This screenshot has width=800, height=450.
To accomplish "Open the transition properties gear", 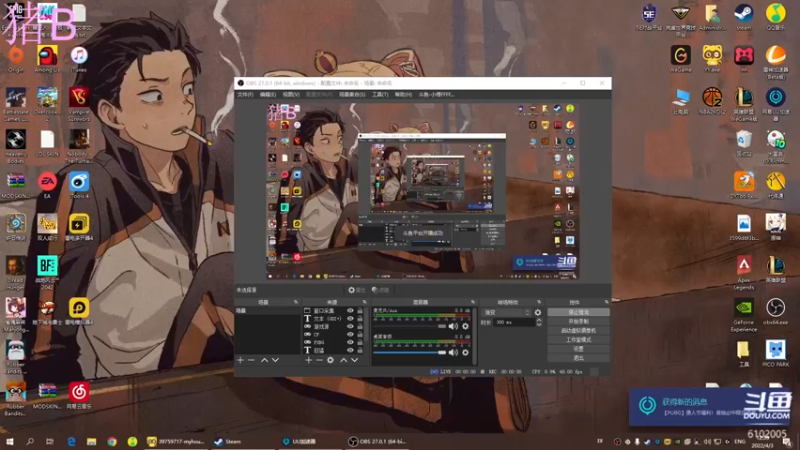I will click(538, 312).
